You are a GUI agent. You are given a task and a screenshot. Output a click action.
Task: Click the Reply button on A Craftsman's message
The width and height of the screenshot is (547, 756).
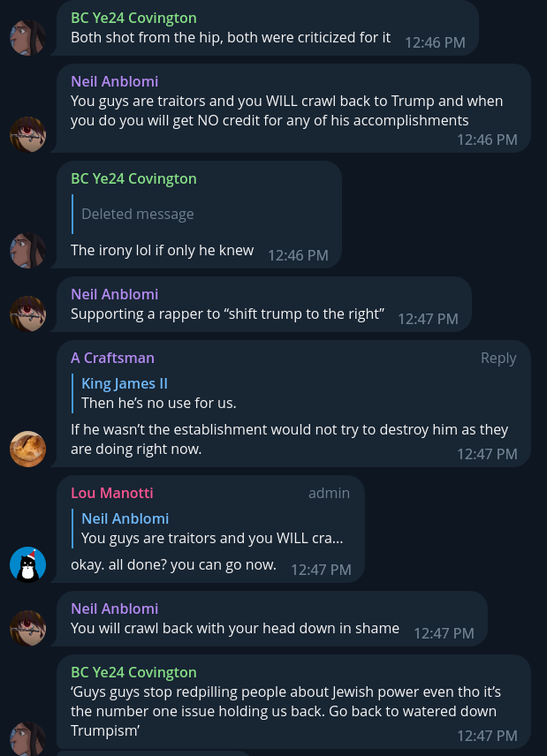tap(498, 358)
